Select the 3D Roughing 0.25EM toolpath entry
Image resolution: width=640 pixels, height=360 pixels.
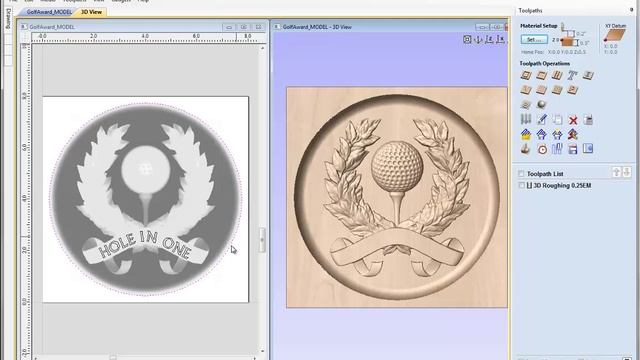click(x=562, y=185)
